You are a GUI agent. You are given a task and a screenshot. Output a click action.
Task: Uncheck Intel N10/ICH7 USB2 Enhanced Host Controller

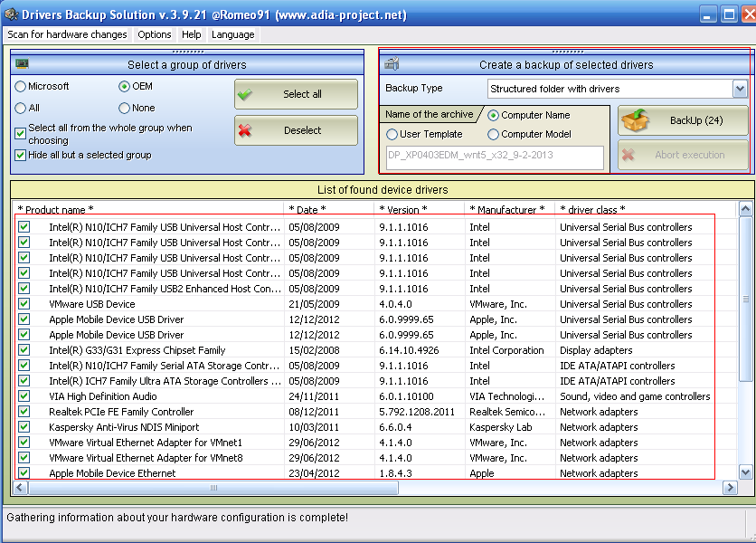tap(24, 289)
